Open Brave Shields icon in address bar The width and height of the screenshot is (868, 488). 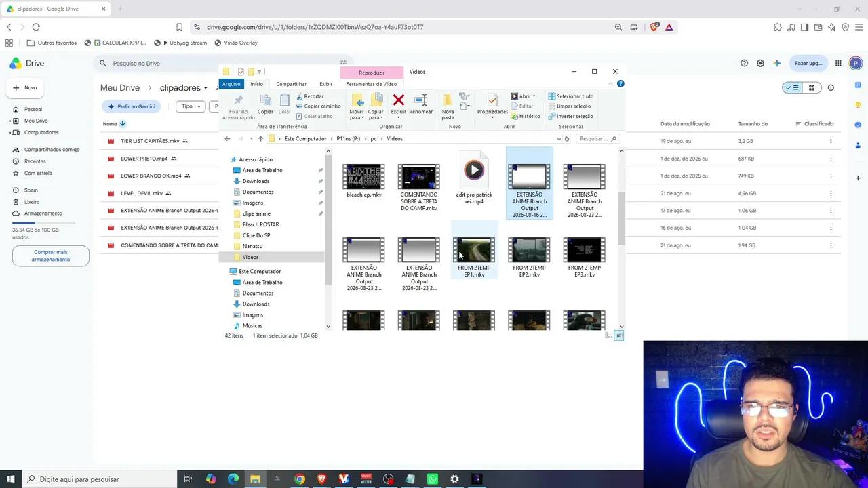pyautogui.click(x=654, y=27)
